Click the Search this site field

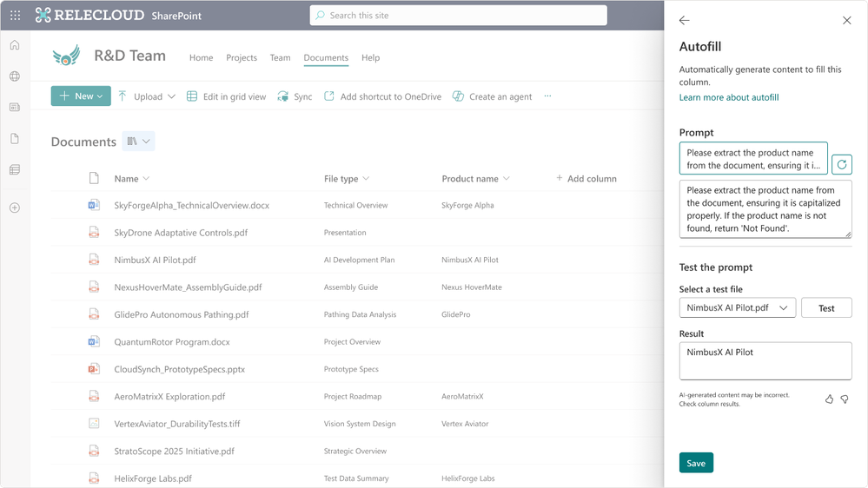click(458, 16)
